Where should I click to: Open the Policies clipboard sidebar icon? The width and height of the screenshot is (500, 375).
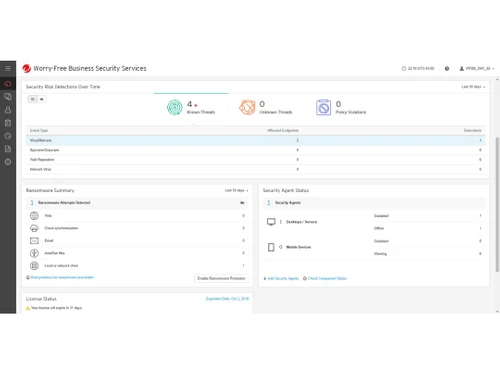click(x=8, y=123)
